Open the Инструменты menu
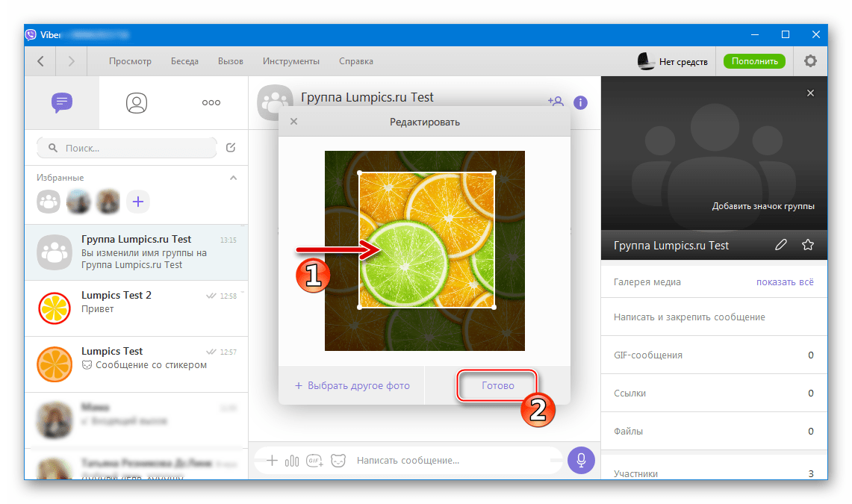 (291, 61)
